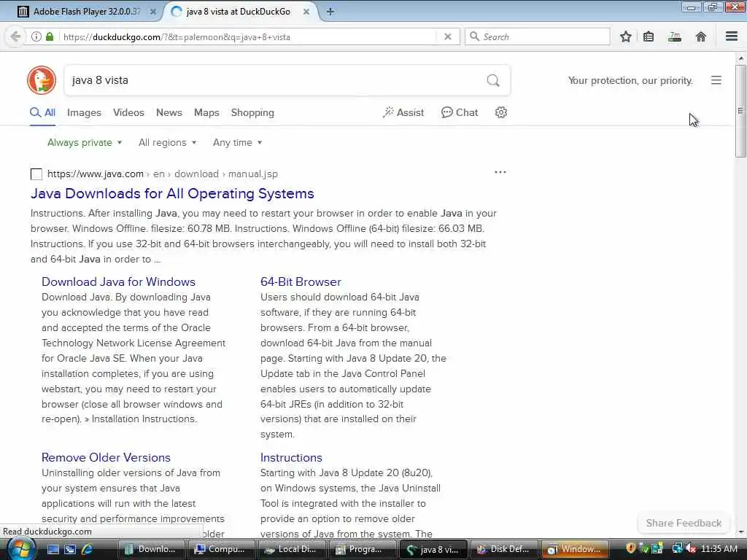Switch to Window... taskbar button
The height and width of the screenshot is (560, 747).
point(574,549)
